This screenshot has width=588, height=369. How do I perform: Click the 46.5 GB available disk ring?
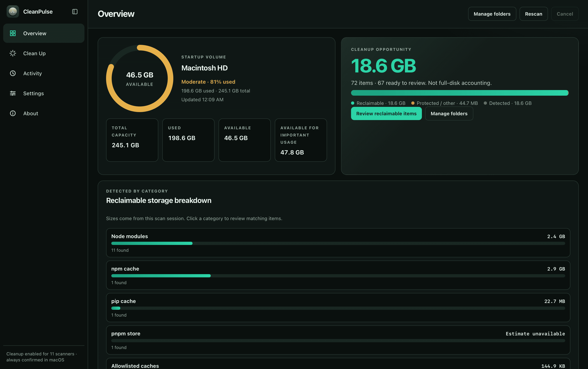click(140, 78)
